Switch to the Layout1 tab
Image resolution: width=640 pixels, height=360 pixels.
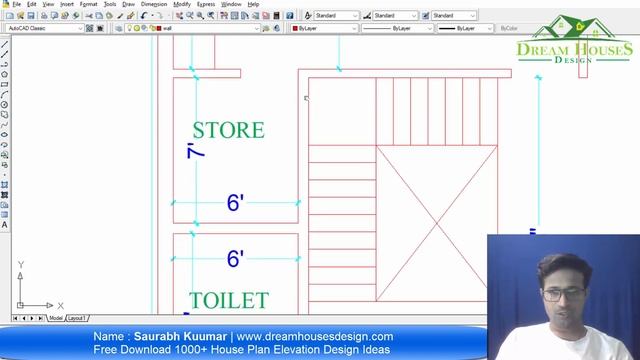click(x=77, y=318)
